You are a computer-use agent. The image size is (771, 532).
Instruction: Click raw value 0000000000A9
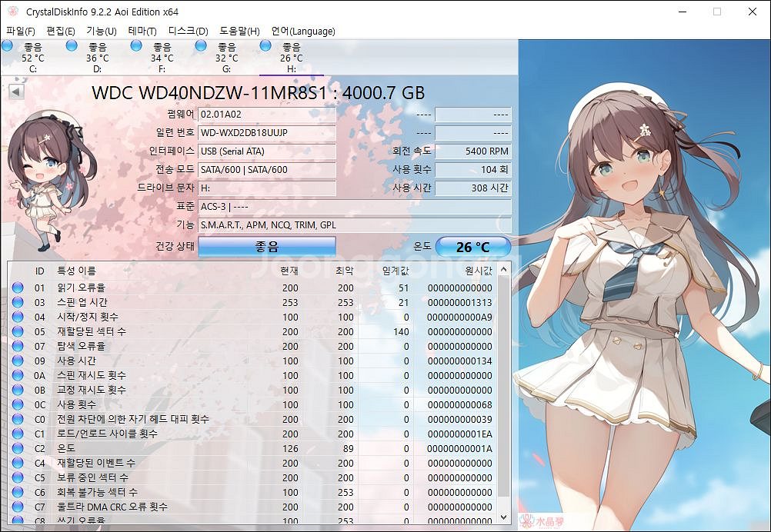[x=459, y=318]
